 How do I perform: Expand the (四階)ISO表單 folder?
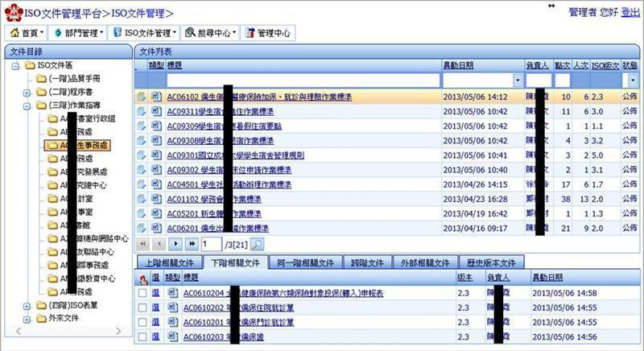pos(27,306)
